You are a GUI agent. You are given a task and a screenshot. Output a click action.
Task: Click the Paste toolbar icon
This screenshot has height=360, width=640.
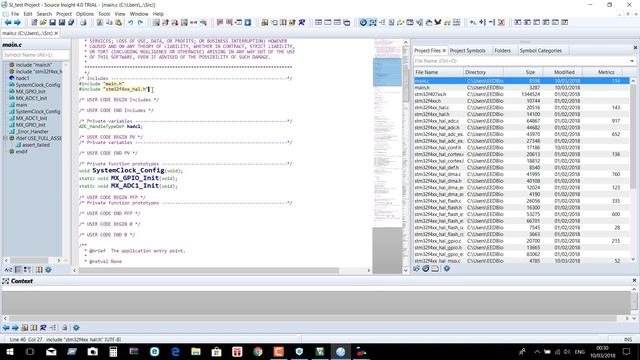118,22
